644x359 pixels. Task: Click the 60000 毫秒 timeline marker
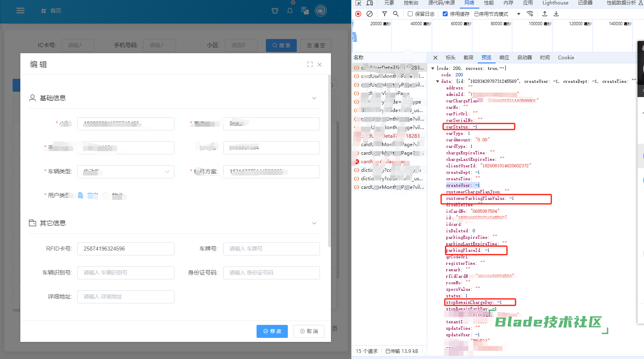pyautogui.click(x=461, y=24)
